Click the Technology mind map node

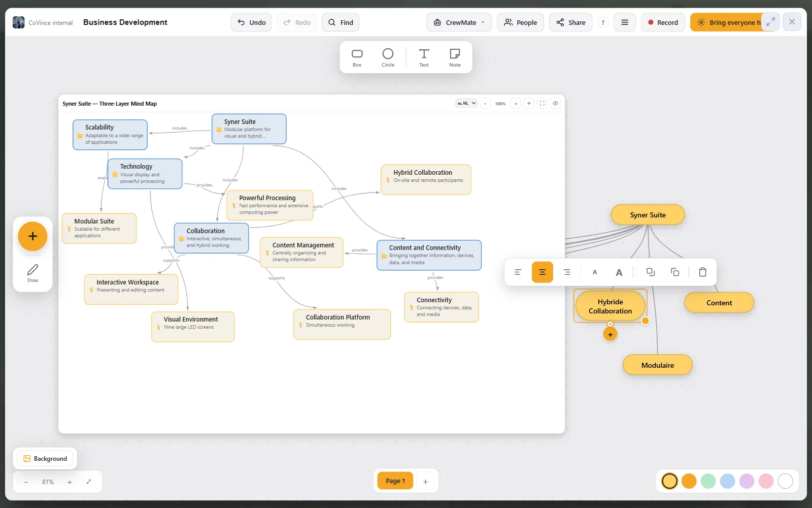(x=145, y=174)
